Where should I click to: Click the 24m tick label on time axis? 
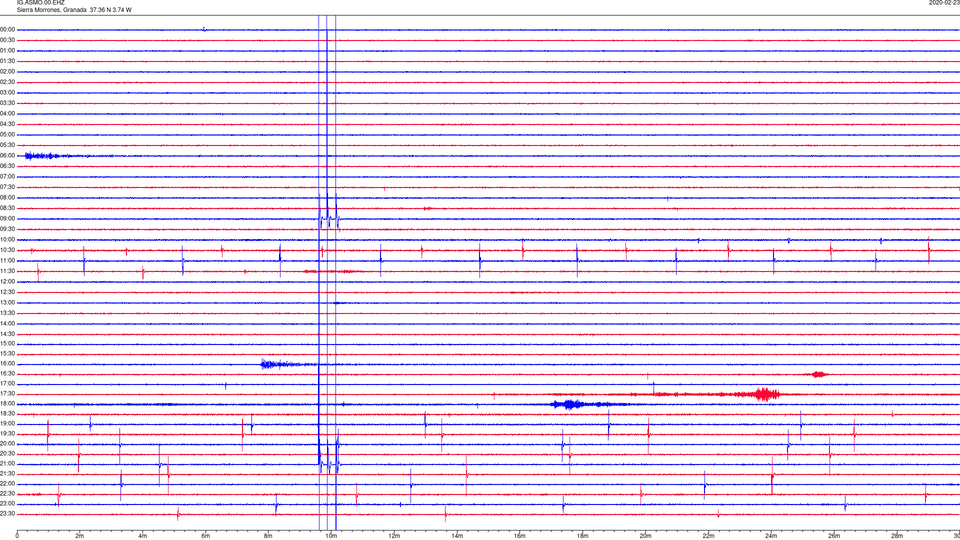click(771, 536)
